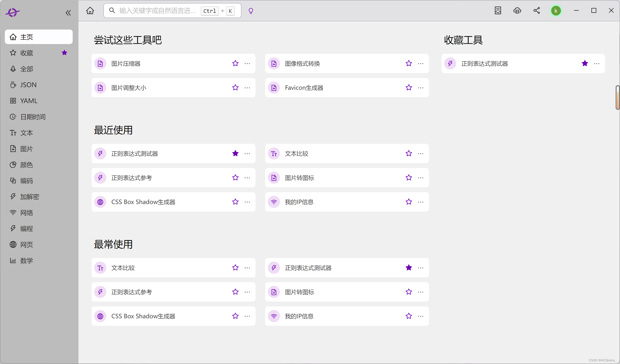The height and width of the screenshot is (364, 620).
Task: Toggle favorite on Favicon生成器
Action: 409,88
